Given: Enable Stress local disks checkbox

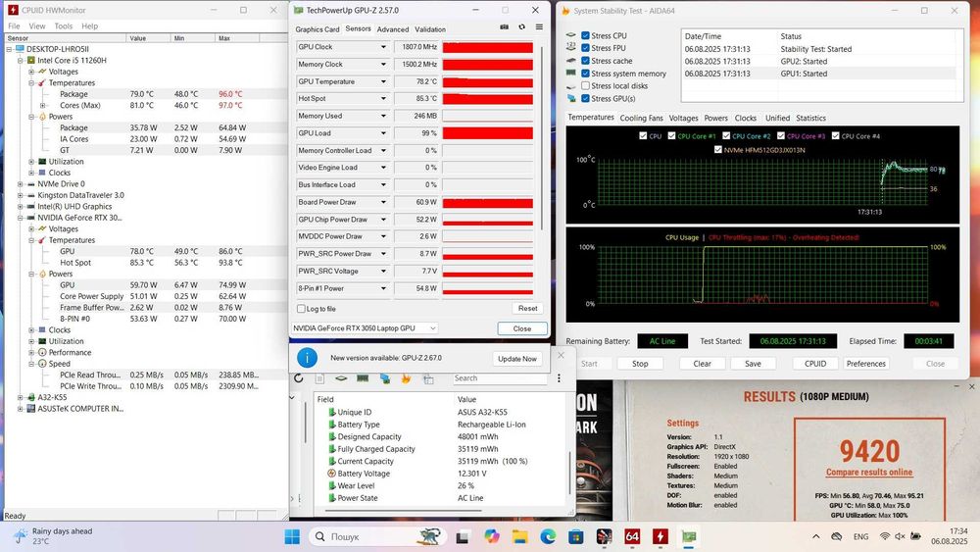Looking at the screenshot, I should [585, 85].
